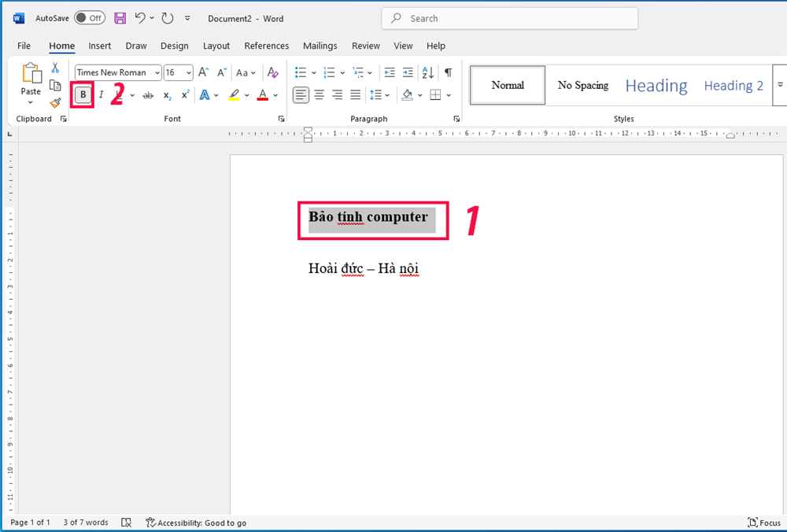Open the font size 16 dropdown
Viewport: 787px width, 532px height.
point(189,72)
